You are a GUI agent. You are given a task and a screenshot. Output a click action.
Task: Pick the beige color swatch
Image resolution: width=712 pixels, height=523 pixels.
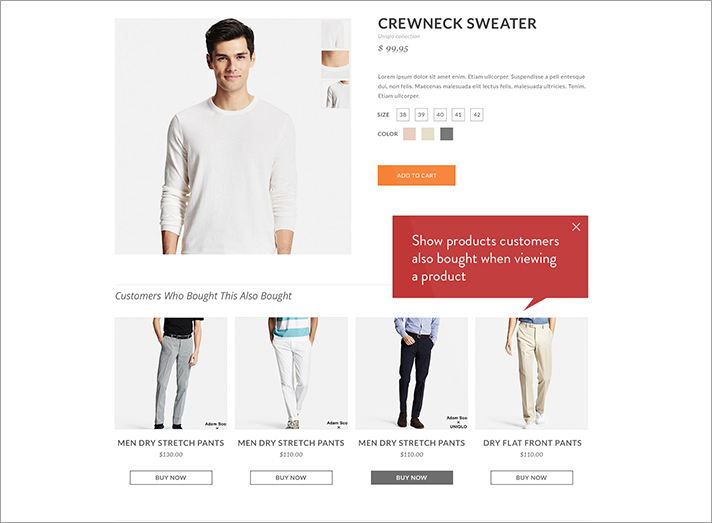pos(428,134)
